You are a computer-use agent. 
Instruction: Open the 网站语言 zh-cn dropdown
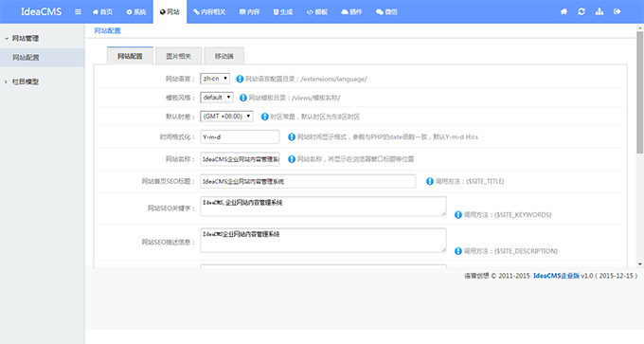(215, 79)
